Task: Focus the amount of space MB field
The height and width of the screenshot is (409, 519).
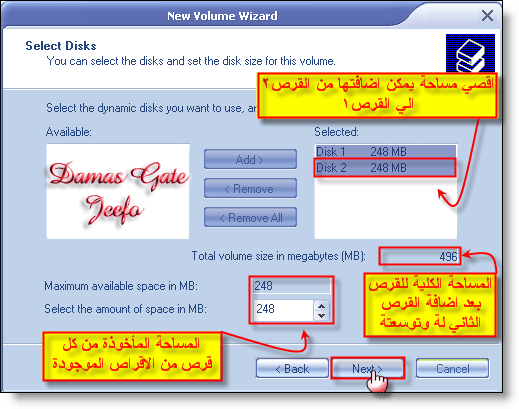Action: click(x=283, y=309)
